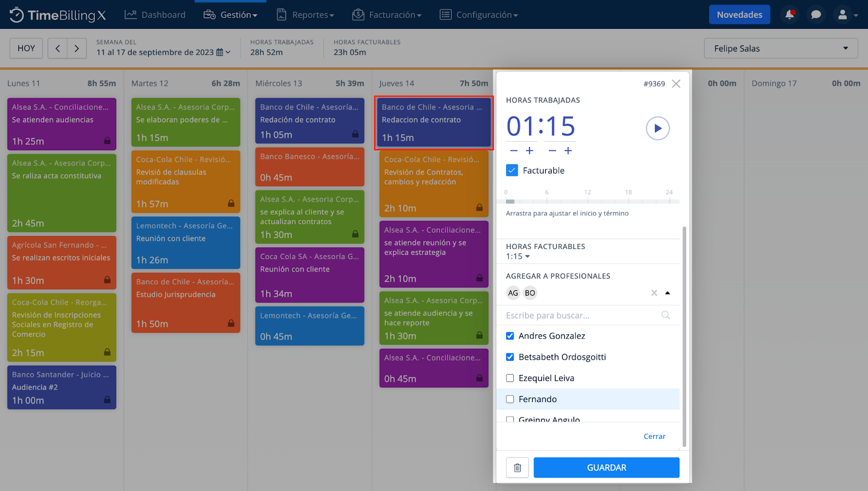Click the Cerrar link
Image resolution: width=868 pixels, height=491 pixels.
[655, 436]
